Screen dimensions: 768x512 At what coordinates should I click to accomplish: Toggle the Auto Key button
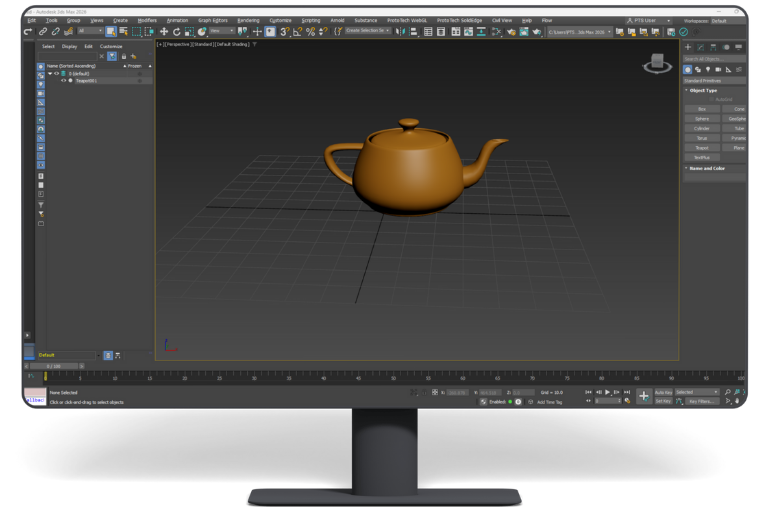tap(663, 392)
